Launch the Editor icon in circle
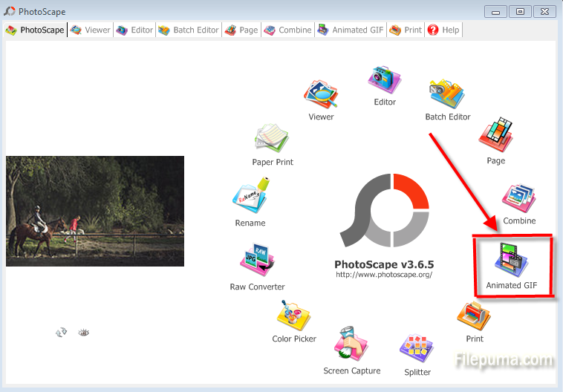 (x=385, y=80)
